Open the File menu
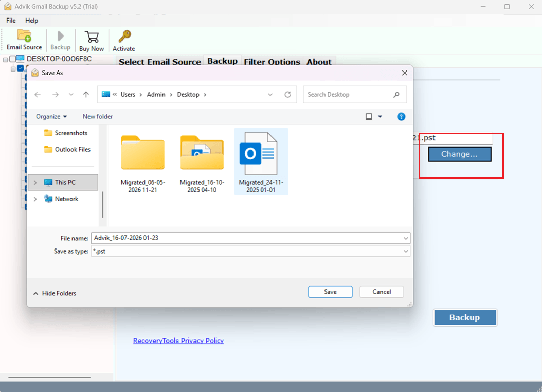The image size is (542, 392). click(x=11, y=21)
